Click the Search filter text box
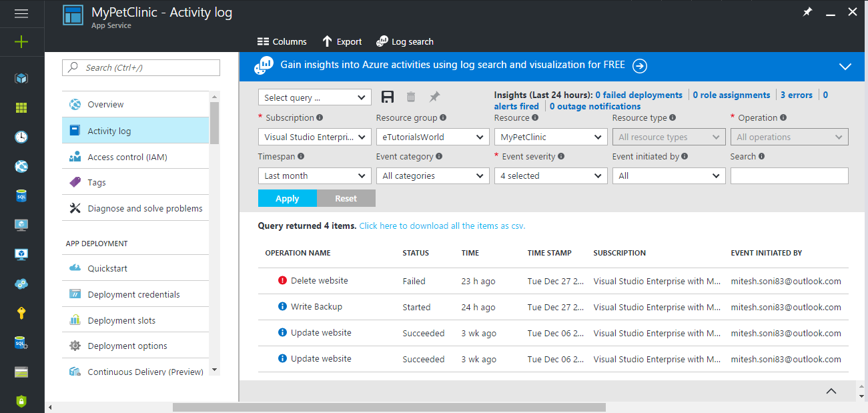Screen dimensions: 868x413 tap(789, 175)
